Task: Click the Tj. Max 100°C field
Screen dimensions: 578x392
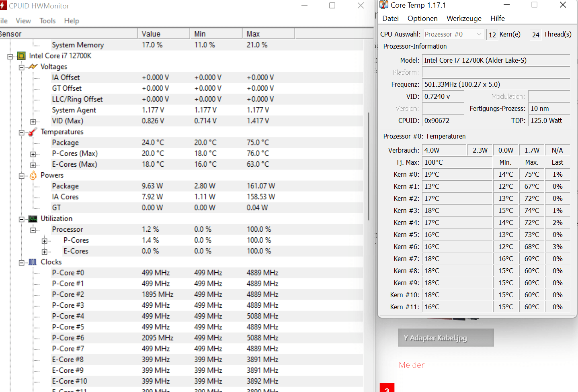Action: 457,162
